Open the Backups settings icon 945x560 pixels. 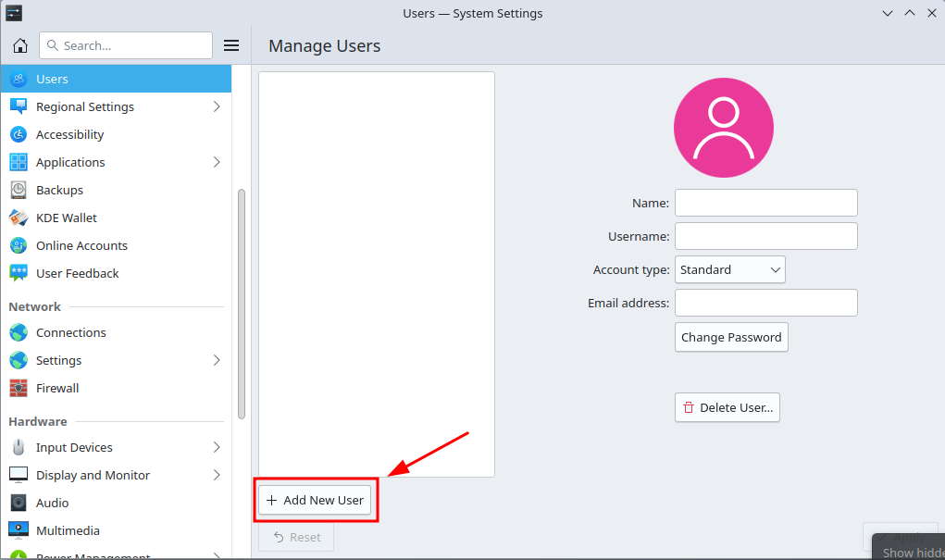coord(19,190)
